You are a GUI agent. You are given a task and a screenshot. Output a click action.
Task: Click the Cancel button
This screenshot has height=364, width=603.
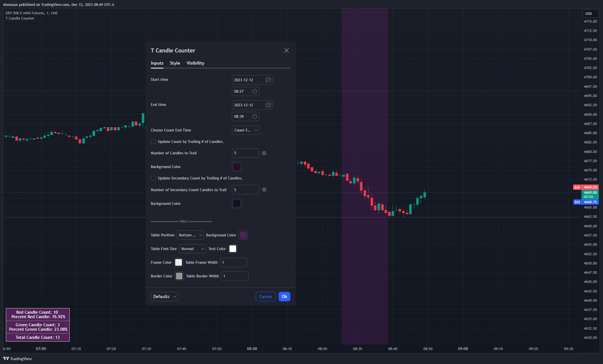click(x=265, y=297)
